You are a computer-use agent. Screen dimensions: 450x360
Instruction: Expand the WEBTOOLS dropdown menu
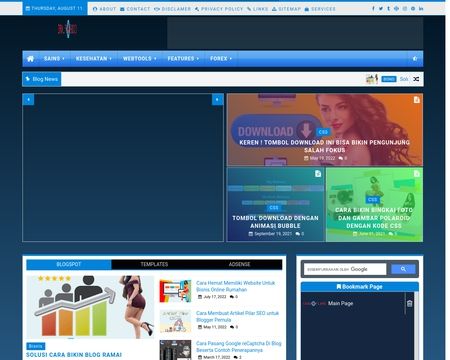click(x=139, y=59)
